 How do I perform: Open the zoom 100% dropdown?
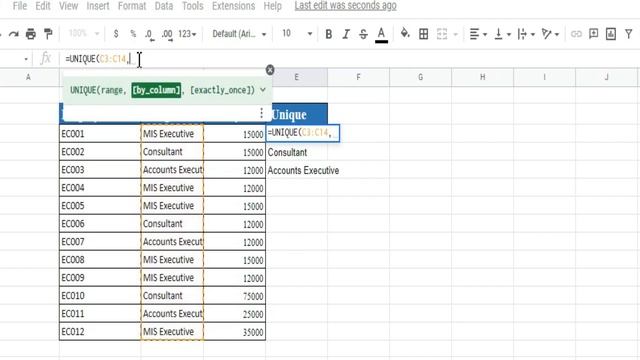tap(84, 33)
